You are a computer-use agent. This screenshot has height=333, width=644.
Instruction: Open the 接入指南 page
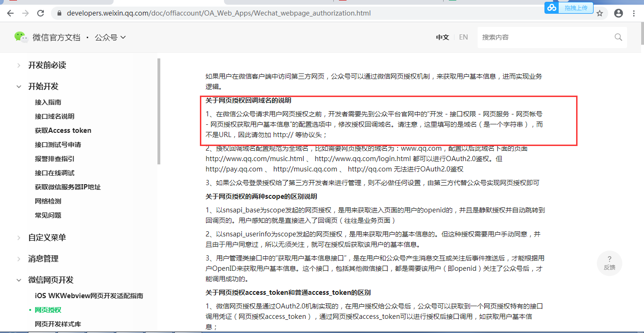coord(48,102)
